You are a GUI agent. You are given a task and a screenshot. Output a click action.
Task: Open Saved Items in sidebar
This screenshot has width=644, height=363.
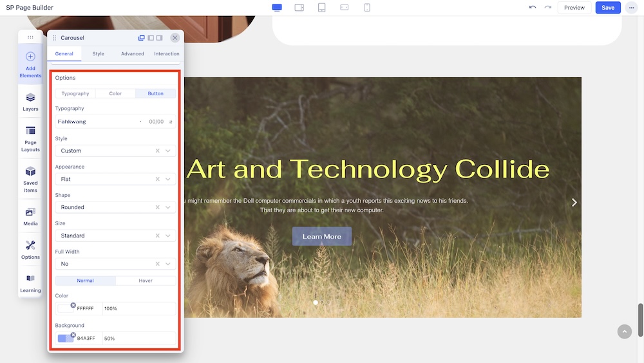pyautogui.click(x=30, y=179)
